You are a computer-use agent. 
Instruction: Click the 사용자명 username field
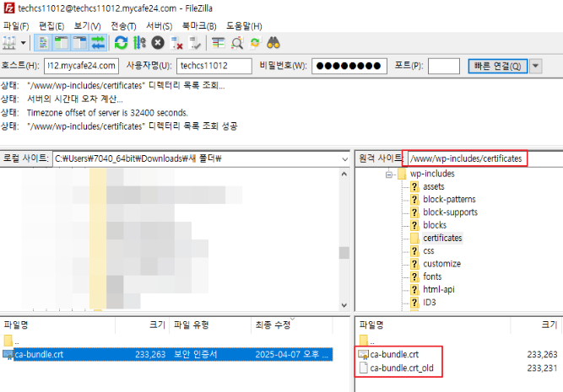pyautogui.click(x=214, y=66)
